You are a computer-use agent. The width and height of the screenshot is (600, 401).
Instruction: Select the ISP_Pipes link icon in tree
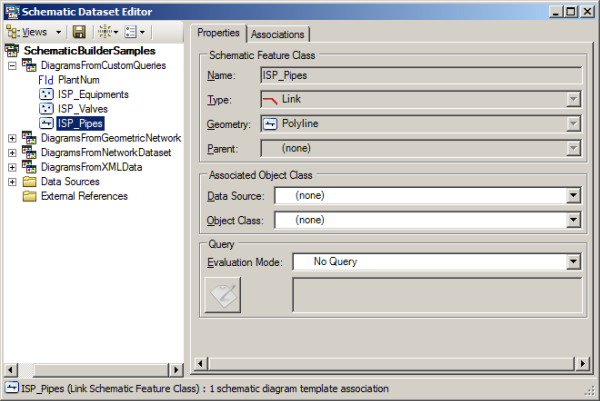pyautogui.click(x=46, y=123)
